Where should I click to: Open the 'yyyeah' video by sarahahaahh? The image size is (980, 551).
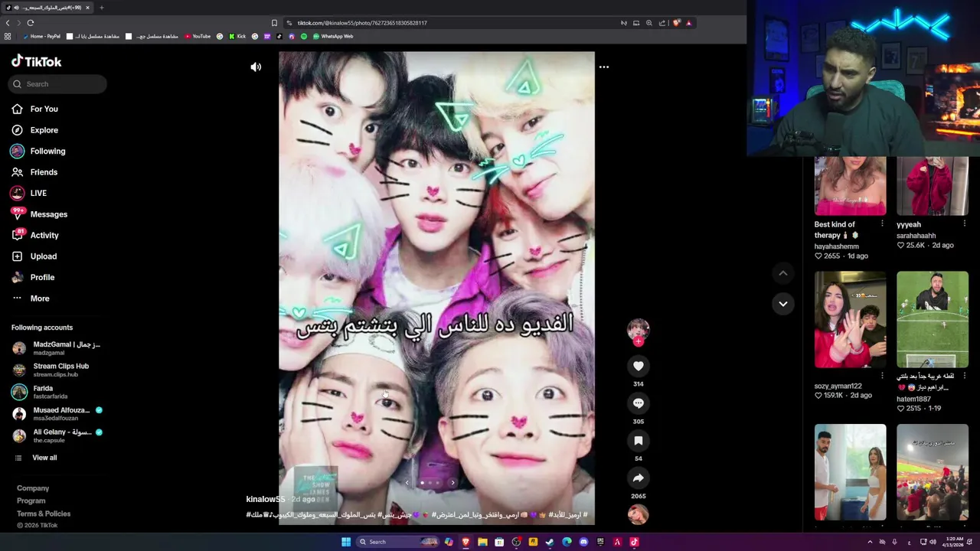pos(933,186)
